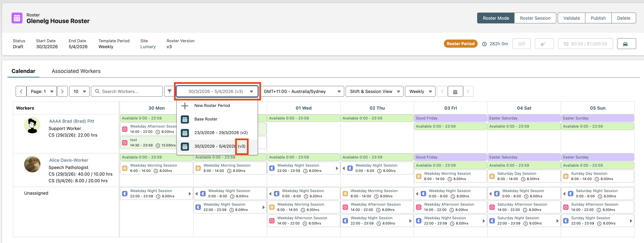Select 23/3/2026 - 29/3/2026 (v2) period
This screenshot has height=243, width=644.
click(x=221, y=133)
